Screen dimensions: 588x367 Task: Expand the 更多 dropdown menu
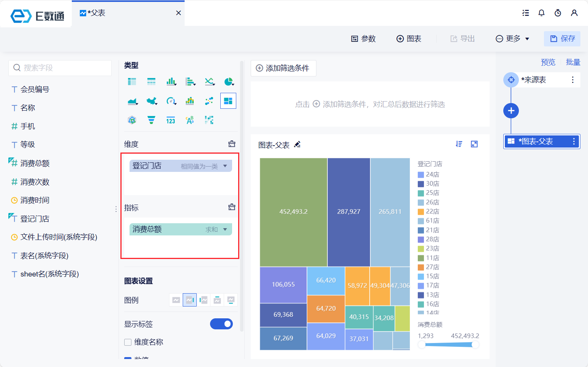[512, 39]
